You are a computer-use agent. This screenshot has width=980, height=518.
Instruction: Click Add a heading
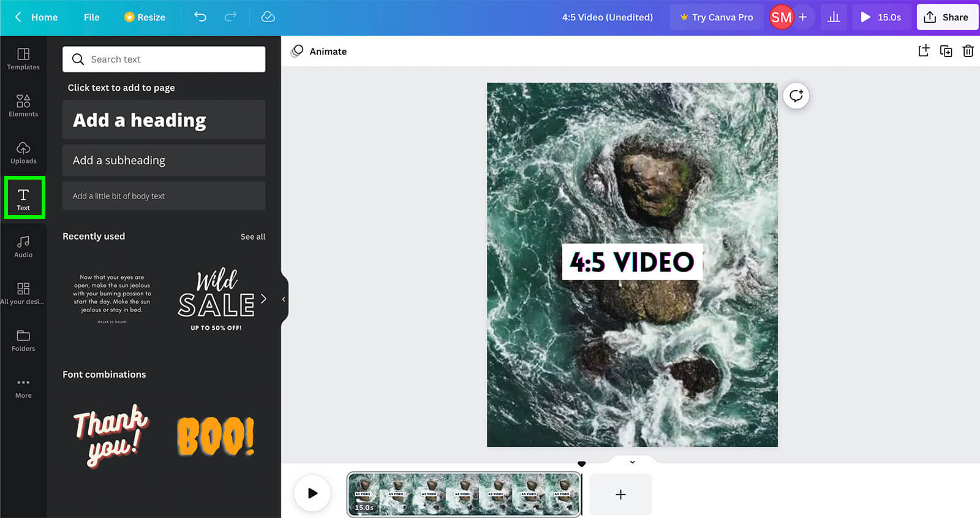(x=164, y=120)
